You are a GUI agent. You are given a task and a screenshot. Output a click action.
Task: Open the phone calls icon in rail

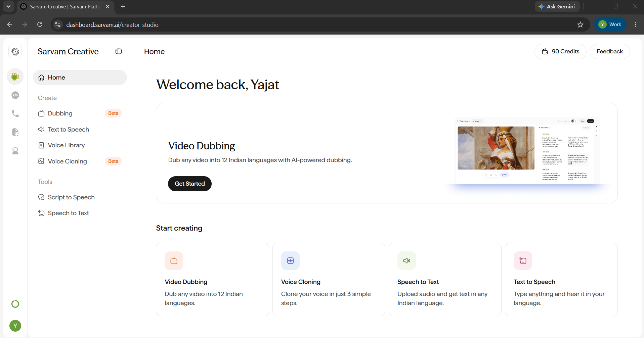pos(15,114)
